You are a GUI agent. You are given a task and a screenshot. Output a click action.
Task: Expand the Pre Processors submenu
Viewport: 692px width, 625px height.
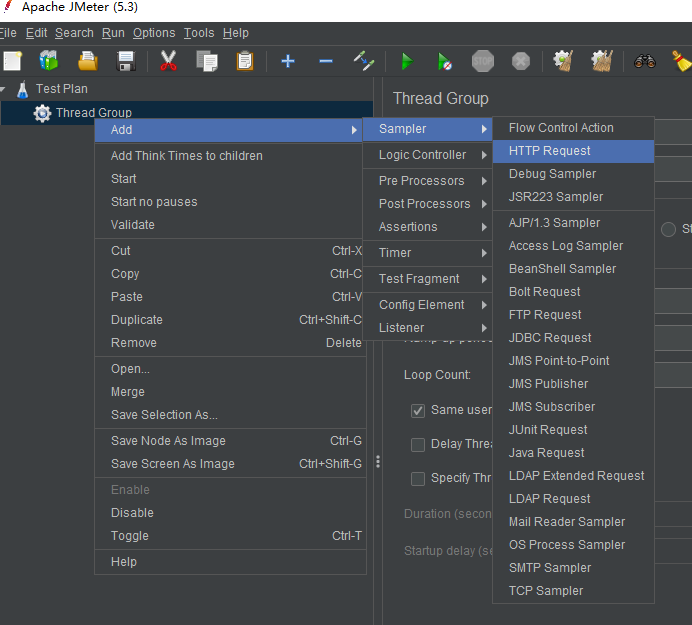coord(427,181)
